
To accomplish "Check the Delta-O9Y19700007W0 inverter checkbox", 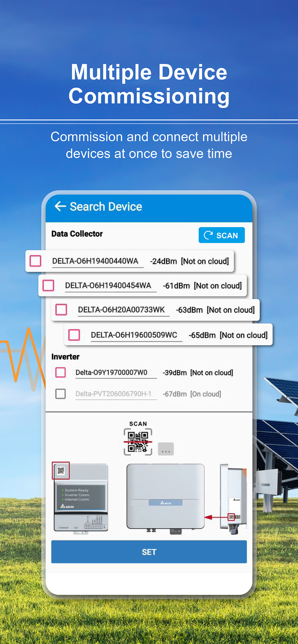I will tap(61, 373).
